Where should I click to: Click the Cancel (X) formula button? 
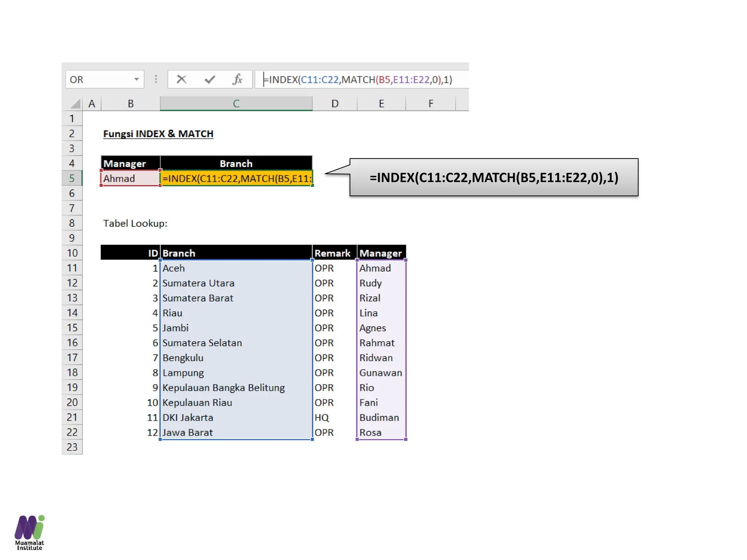point(181,79)
